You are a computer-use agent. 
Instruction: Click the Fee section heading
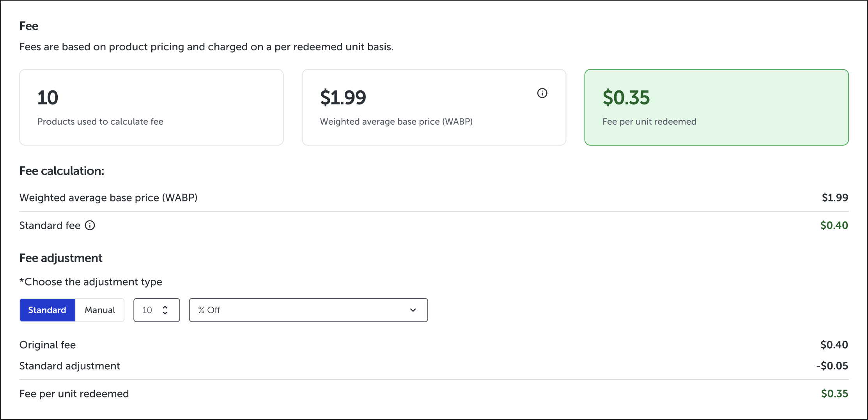(x=29, y=26)
